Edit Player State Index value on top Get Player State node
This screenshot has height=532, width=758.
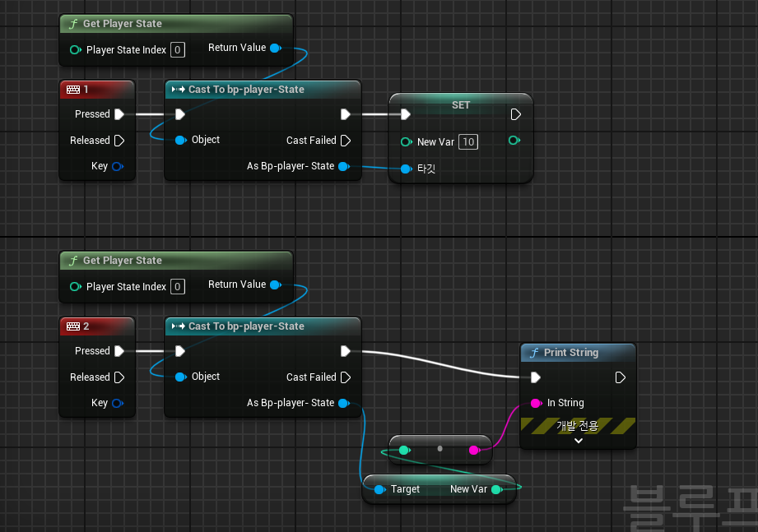178,49
